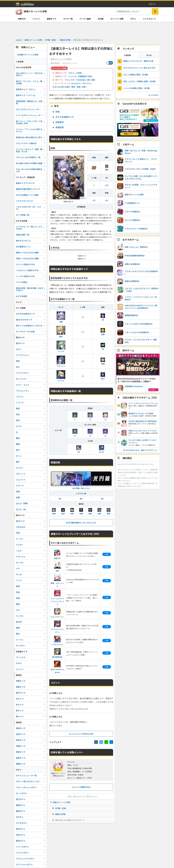Click the search box 攻略情報を探してみよう
The image size is (174, 868).
(x=133, y=11)
